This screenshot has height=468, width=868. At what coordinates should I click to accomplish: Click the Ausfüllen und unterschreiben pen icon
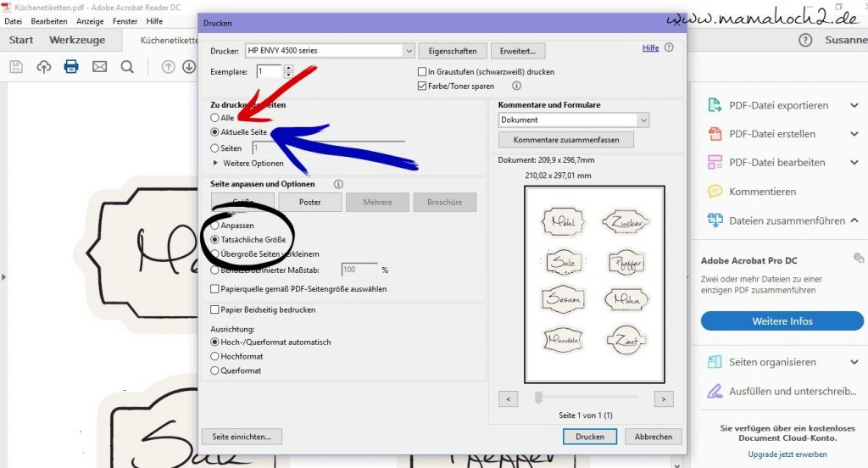coord(715,391)
